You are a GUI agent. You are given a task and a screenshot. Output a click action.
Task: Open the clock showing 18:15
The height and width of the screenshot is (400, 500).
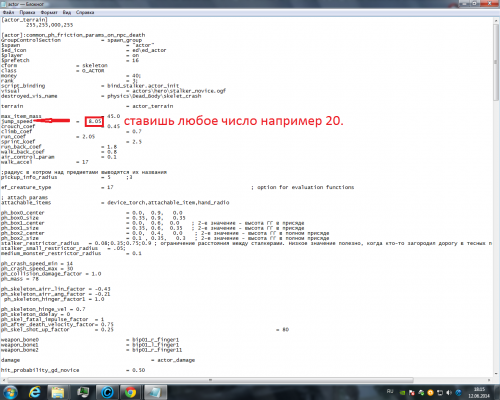pos(479,392)
